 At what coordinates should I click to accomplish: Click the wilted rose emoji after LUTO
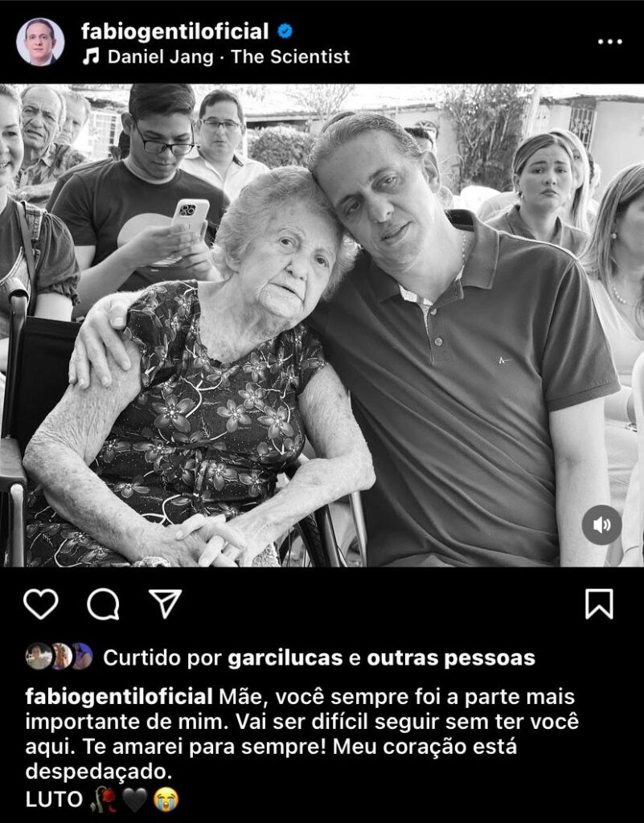(104, 800)
